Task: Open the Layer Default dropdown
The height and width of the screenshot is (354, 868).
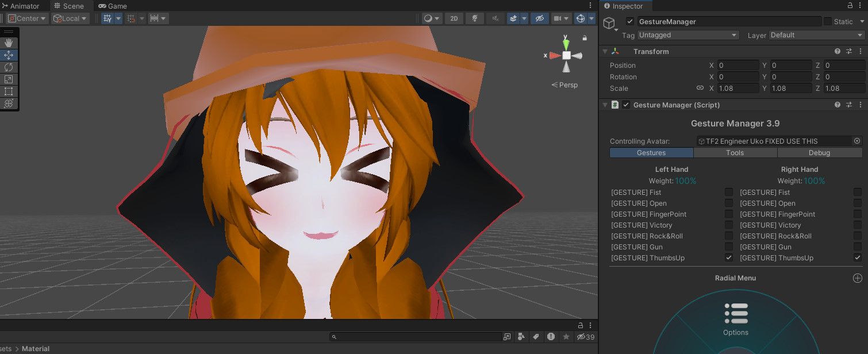Action: point(817,35)
